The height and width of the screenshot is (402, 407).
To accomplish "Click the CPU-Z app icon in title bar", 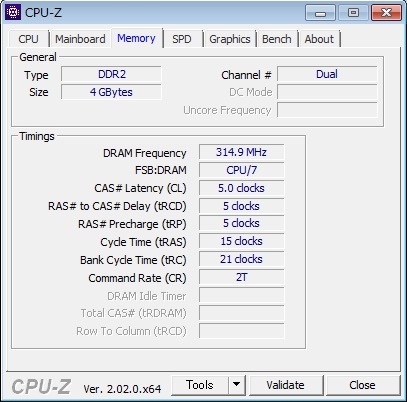I will (x=13, y=12).
